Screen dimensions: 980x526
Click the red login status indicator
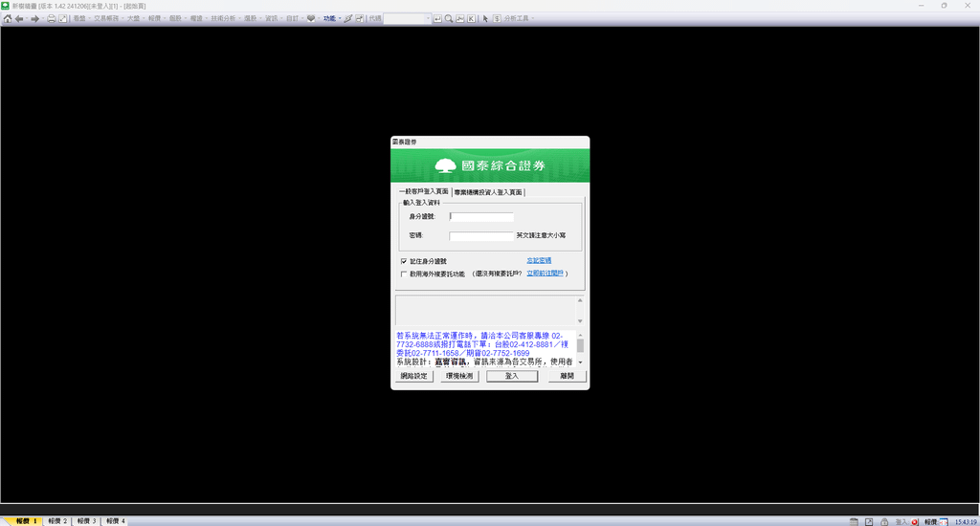pyautogui.click(x=914, y=521)
